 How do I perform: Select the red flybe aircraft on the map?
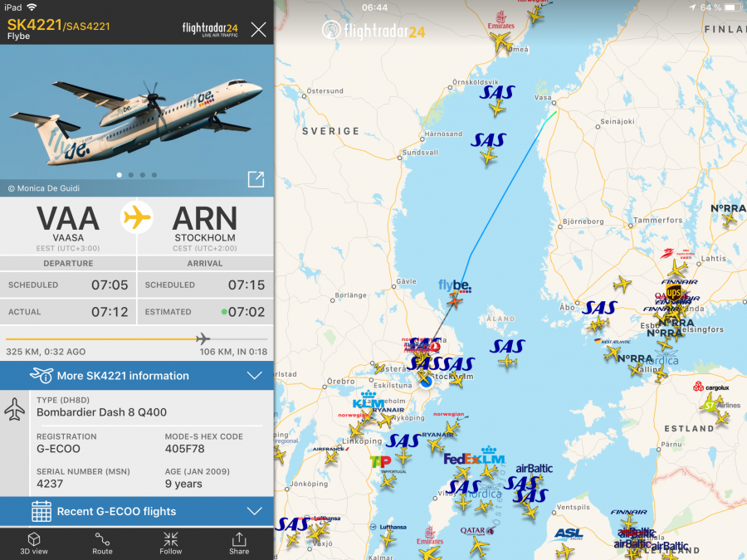click(x=455, y=300)
